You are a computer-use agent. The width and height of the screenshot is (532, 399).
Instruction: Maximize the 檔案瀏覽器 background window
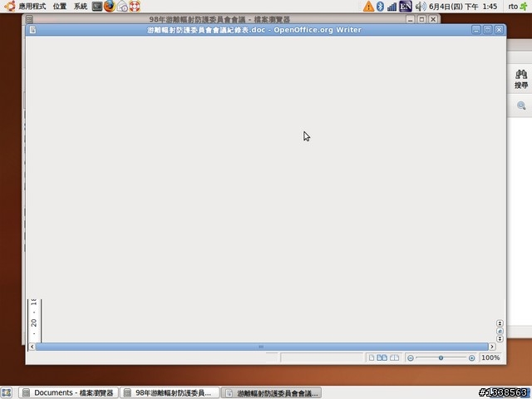coord(421,19)
